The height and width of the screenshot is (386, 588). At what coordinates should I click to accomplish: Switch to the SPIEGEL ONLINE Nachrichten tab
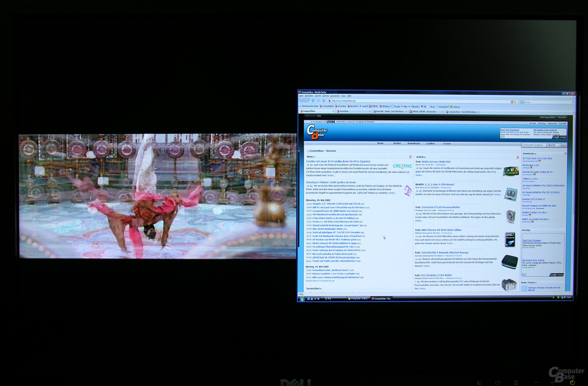coord(426,112)
